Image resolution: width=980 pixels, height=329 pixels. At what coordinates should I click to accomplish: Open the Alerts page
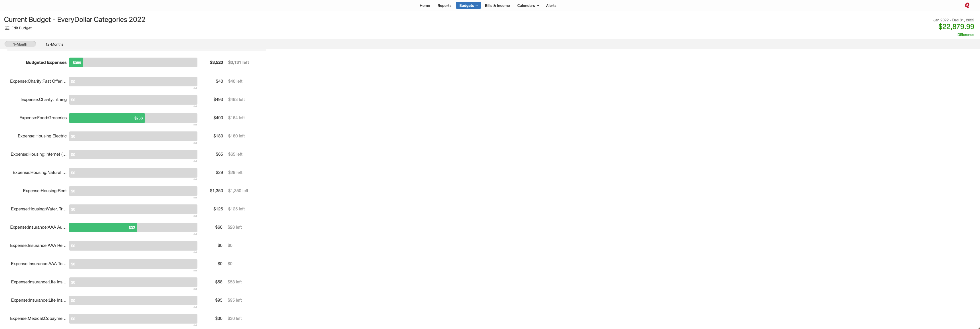pos(551,5)
